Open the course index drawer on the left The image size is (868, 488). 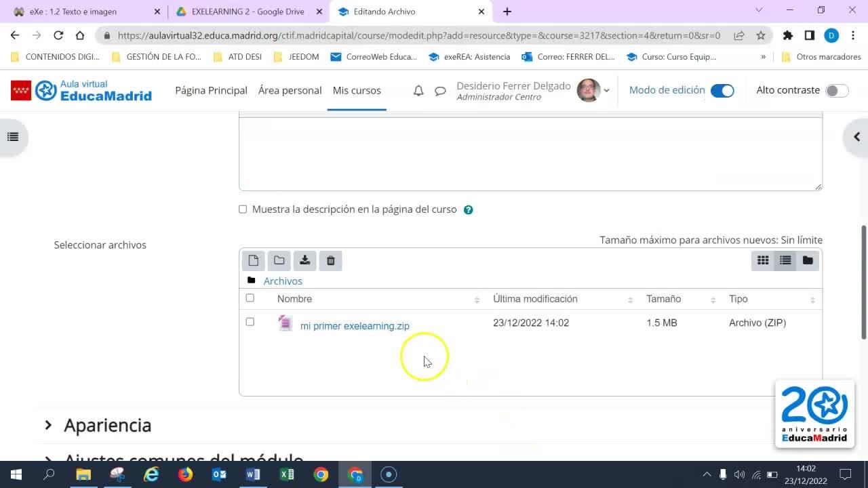tap(13, 137)
